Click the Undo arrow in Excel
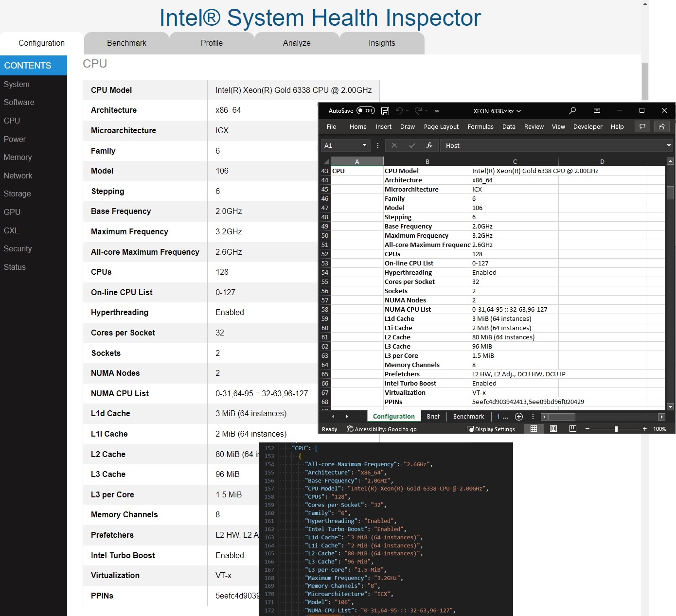Image resolution: width=676 pixels, height=616 pixels. (x=399, y=111)
